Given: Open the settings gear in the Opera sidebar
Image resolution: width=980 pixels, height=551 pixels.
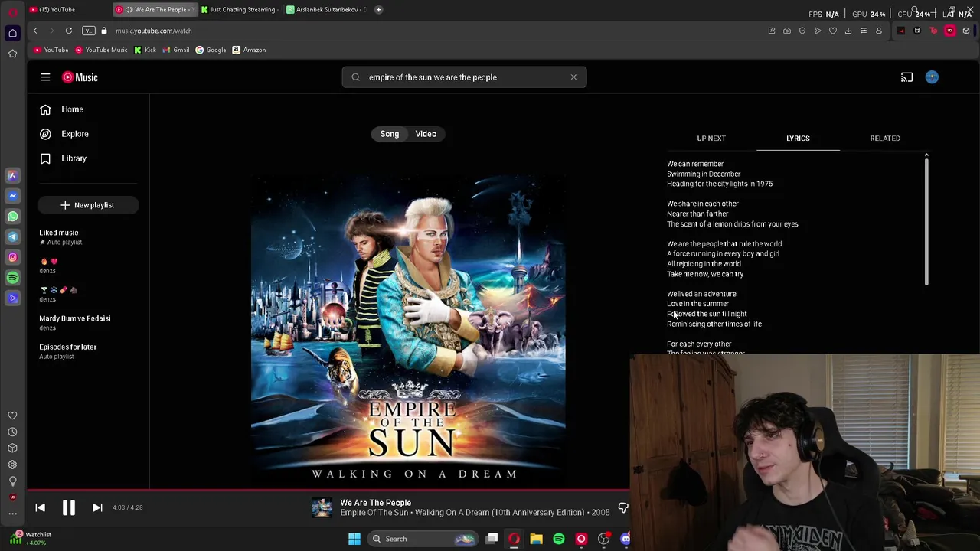Looking at the screenshot, I should click(12, 465).
